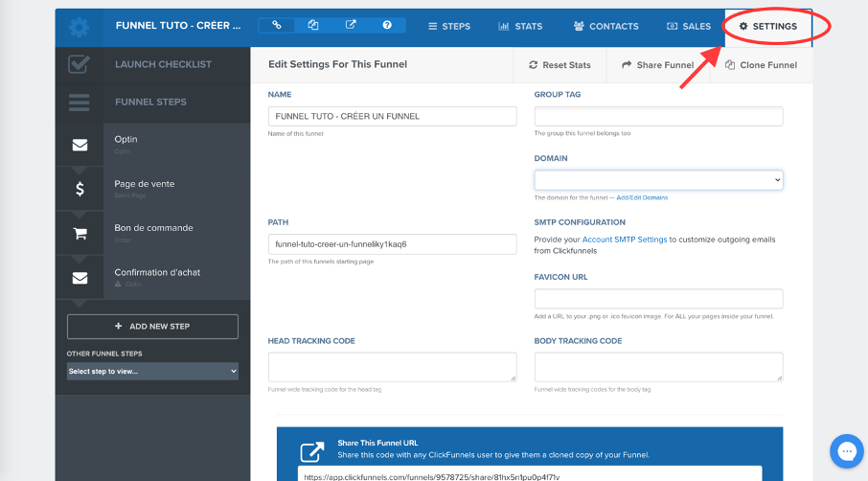Click the Favicon URL input field
Viewport: 868px width, 481px height.
pyautogui.click(x=659, y=299)
